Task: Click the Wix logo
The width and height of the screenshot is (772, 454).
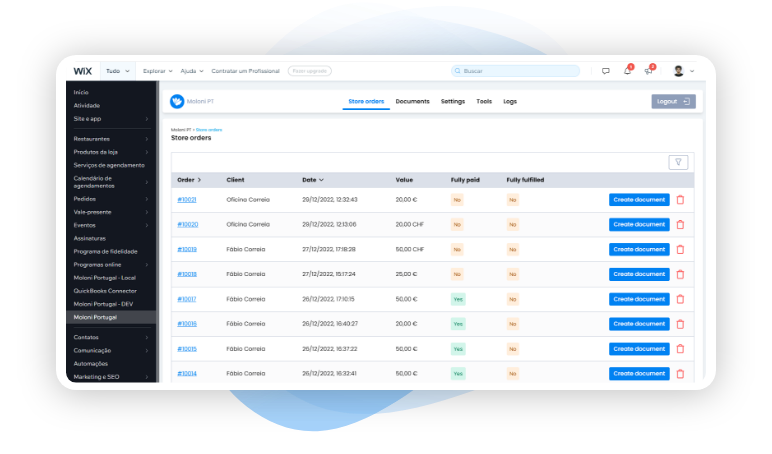Action: click(83, 71)
